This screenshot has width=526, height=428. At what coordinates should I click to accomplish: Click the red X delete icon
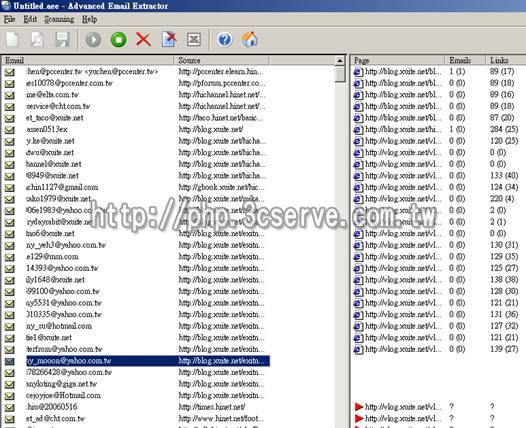143,40
